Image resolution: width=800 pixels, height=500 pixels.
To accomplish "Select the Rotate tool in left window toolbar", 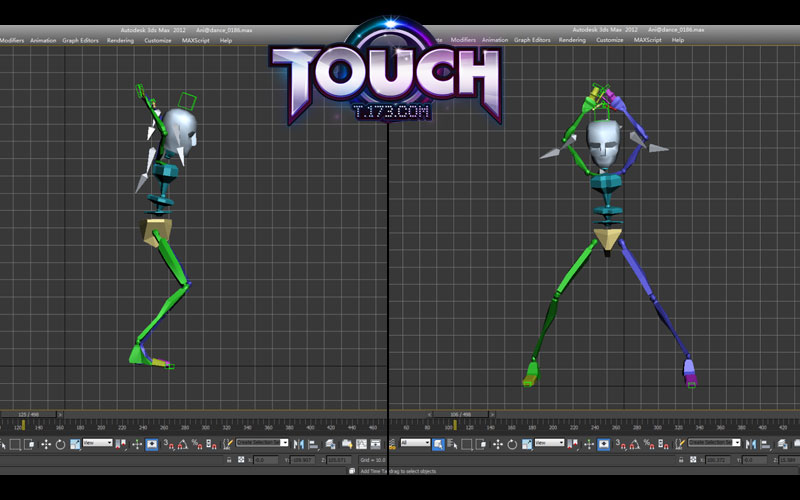I will (x=60, y=444).
